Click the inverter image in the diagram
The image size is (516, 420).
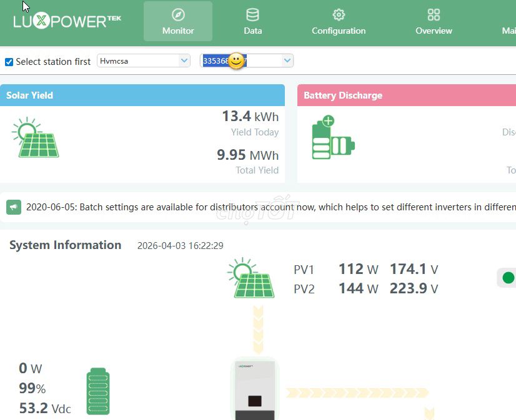pos(255,391)
